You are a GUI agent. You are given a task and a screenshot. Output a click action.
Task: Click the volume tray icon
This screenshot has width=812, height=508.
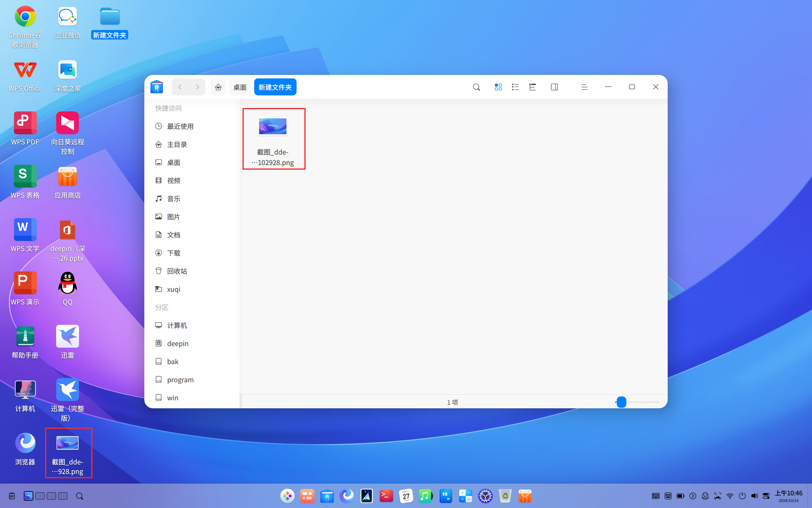point(754,496)
